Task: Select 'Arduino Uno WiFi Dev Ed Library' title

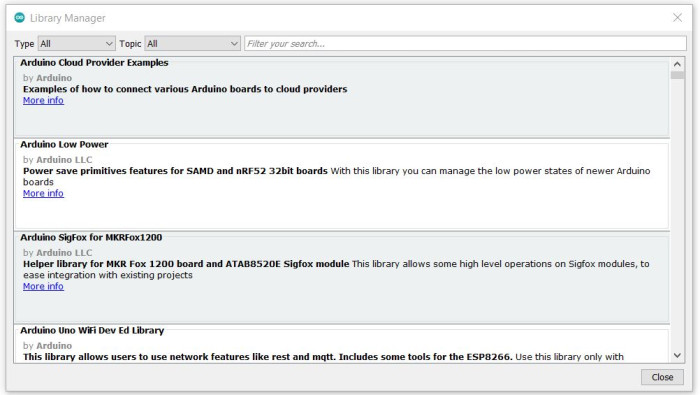Action: coord(92,330)
